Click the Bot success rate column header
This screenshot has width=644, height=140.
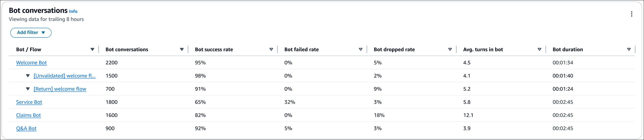[x=214, y=50]
